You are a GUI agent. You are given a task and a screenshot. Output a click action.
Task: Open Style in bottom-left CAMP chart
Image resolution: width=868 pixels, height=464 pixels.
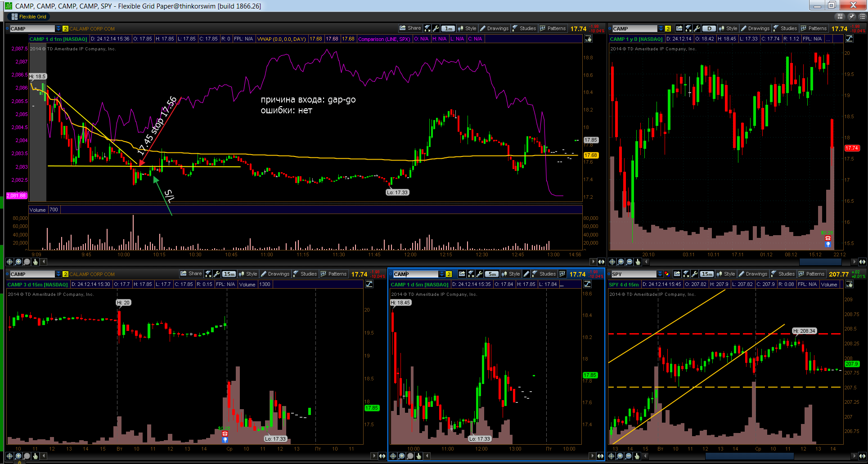[248, 274]
